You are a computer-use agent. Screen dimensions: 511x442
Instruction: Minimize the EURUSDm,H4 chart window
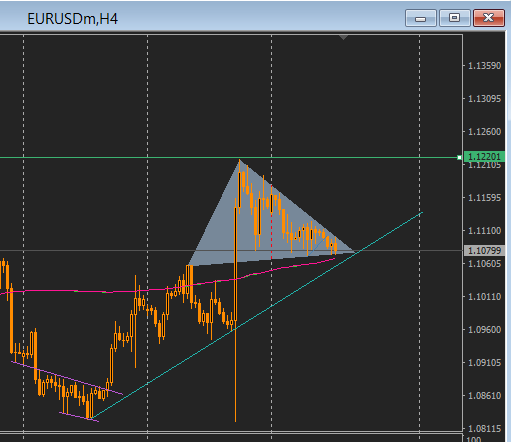420,18
